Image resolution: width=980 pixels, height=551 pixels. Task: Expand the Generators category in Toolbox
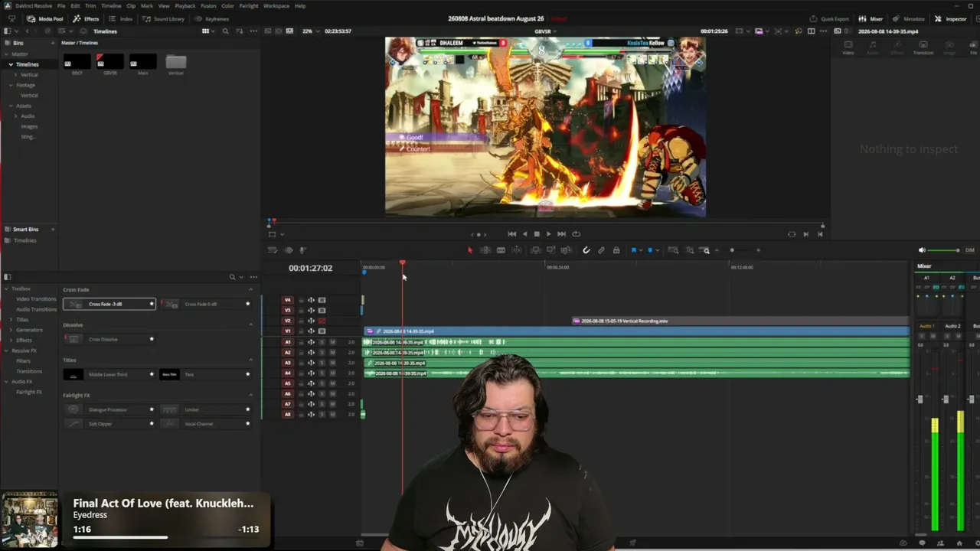[x=11, y=330]
